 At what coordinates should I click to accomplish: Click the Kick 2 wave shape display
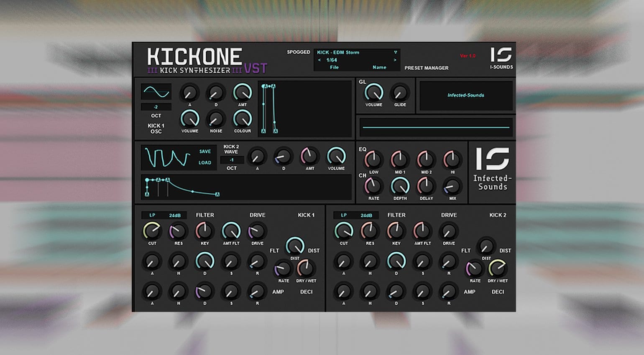click(167, 157)
